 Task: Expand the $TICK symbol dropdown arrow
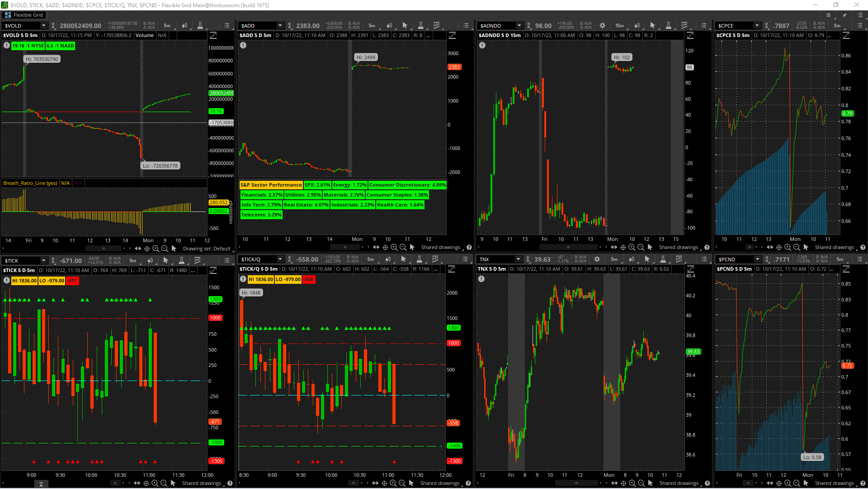(x=44, y=260)
